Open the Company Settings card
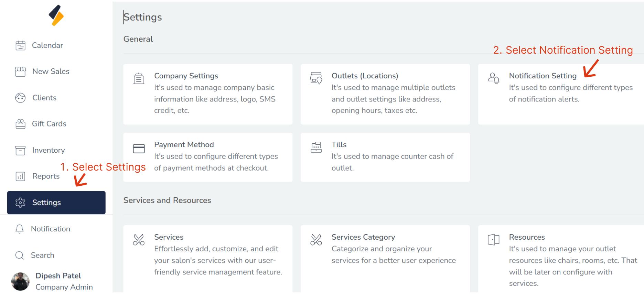This screenshot has width=644, height=294. pyautogui.click(x=208, y=94)
